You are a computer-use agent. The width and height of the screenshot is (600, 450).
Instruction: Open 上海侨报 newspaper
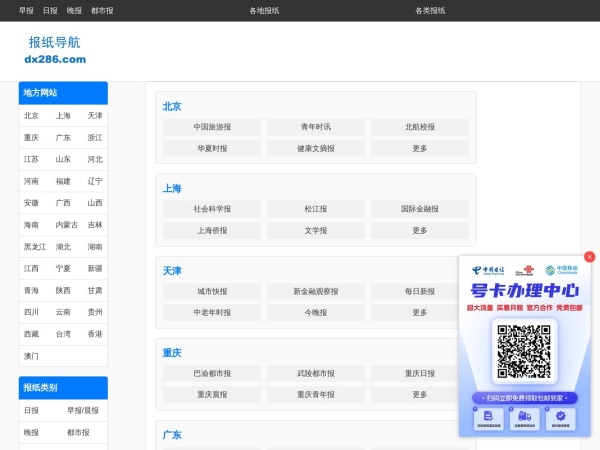pos(212,231)
